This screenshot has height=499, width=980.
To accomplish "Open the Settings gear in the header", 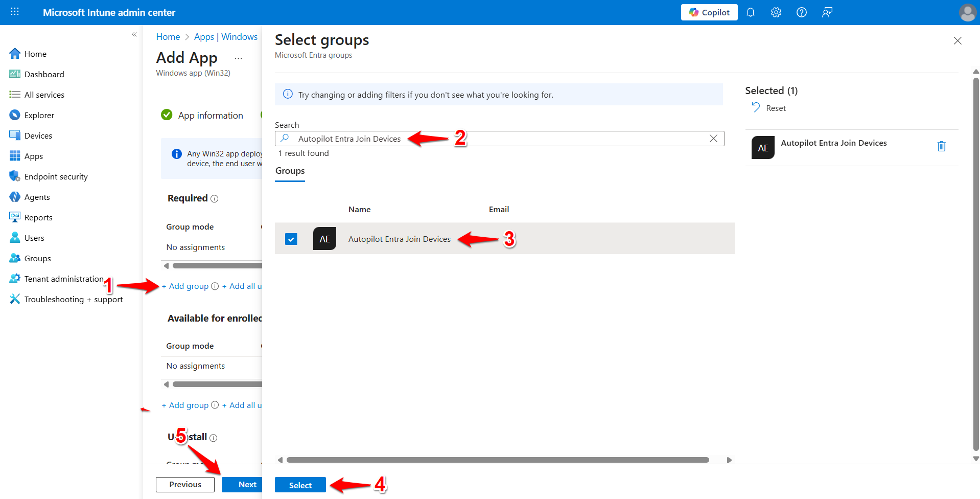I will click(776, 12).
